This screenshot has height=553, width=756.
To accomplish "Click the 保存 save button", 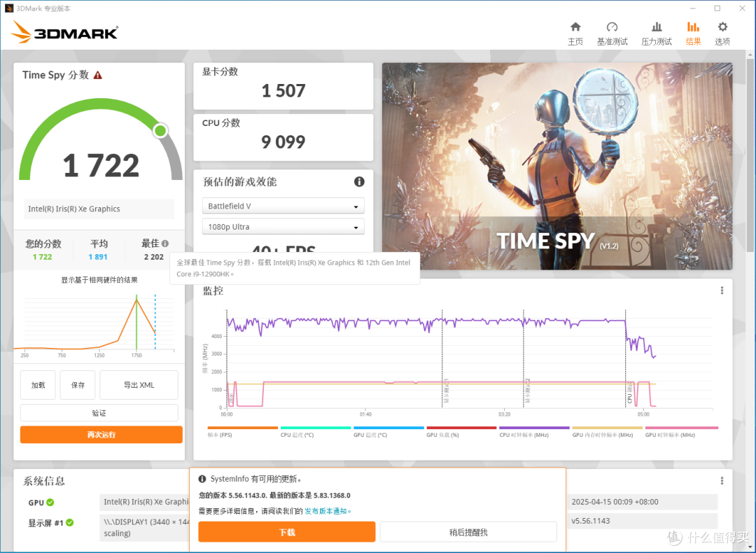I will click(x=78, y=385).
